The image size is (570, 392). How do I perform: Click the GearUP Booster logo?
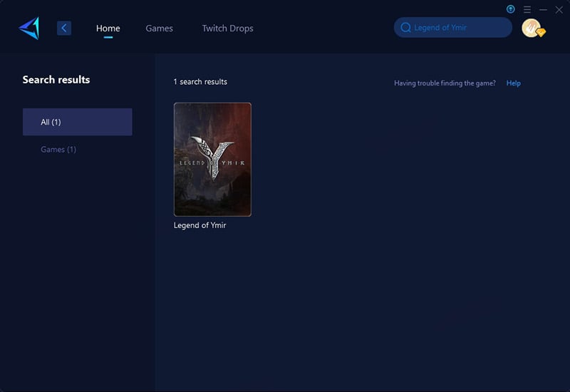(x=29, y=28)
